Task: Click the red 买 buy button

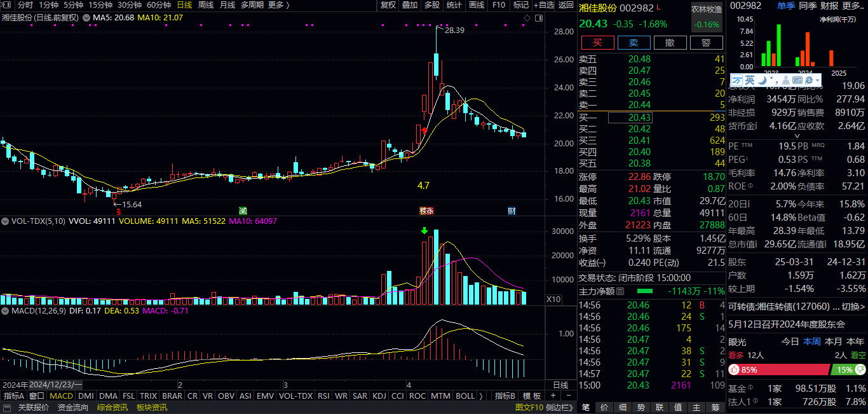Action: 597,43
